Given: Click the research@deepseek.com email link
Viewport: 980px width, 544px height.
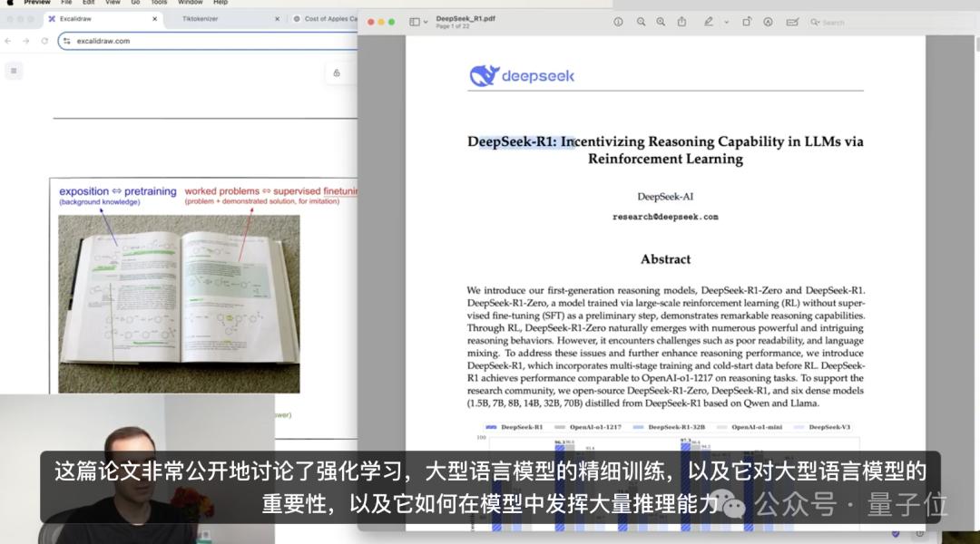Looking at the screenshot, I should click(665, 217).
